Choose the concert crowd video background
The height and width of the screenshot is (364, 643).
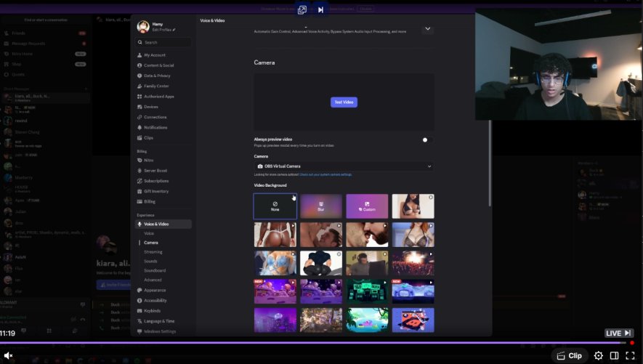[413, 263]
